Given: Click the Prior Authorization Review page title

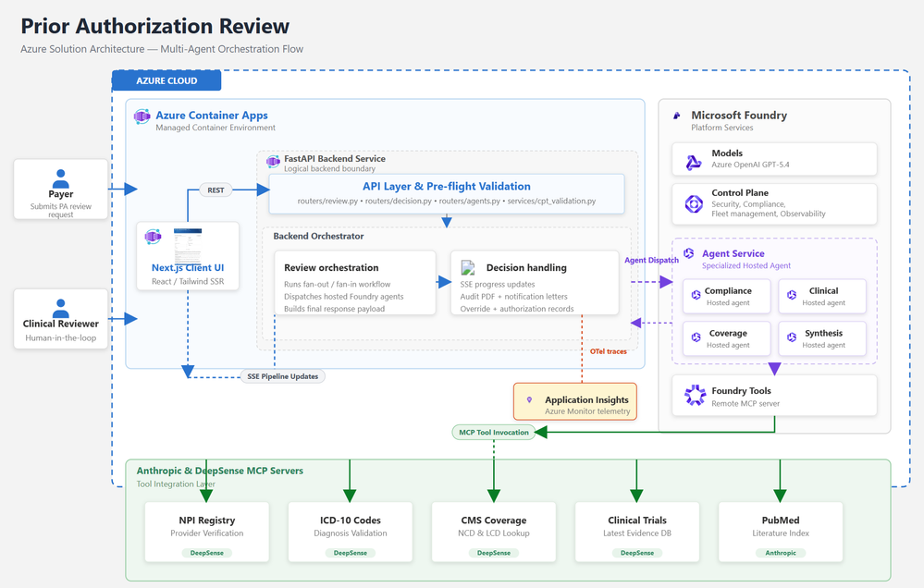Looking at the screenshot, I should click(155, 27).
